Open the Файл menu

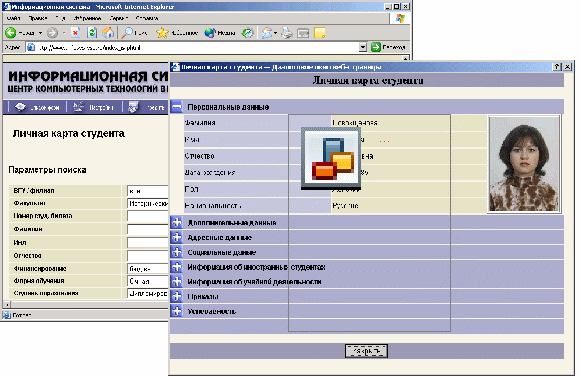[13, 18]
